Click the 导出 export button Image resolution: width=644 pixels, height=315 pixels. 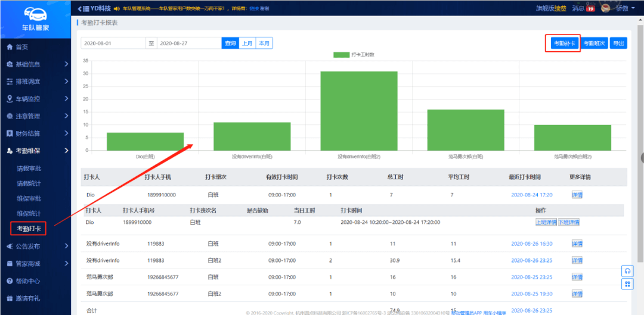pyautogui.click(x=618, y=43)
